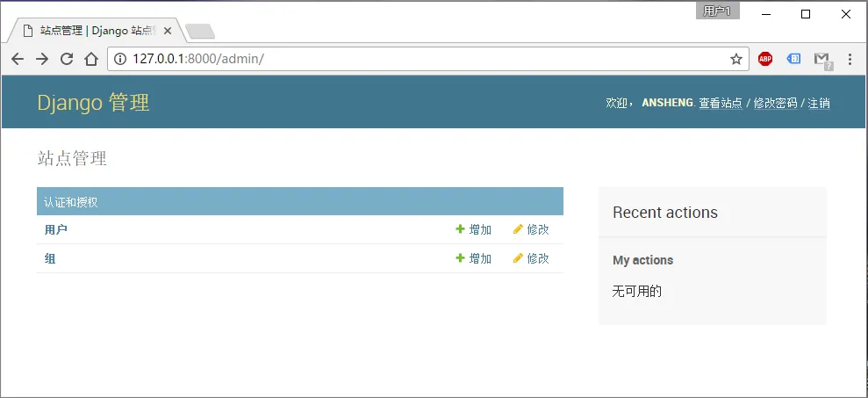Open a new browser tab
The height and width of the screenshot is (398, 868).
[200, 32]
